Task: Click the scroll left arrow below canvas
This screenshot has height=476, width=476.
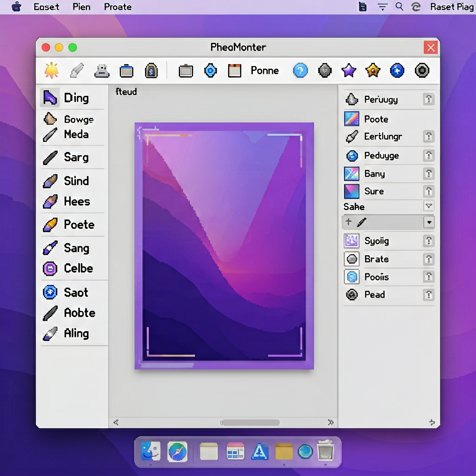Action: tap(116, 422)
